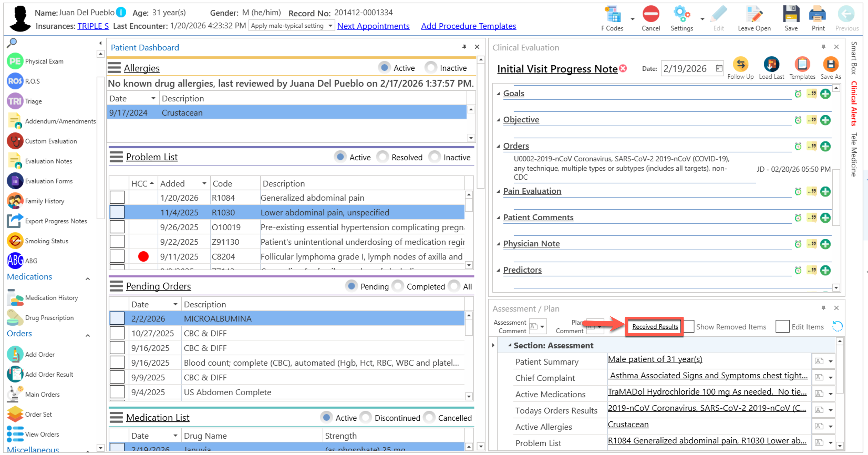Screen dimensions: 868x455
Task: Open Physical Exam from sidebar
Action: pyautogui.click(x=44, y=61)
